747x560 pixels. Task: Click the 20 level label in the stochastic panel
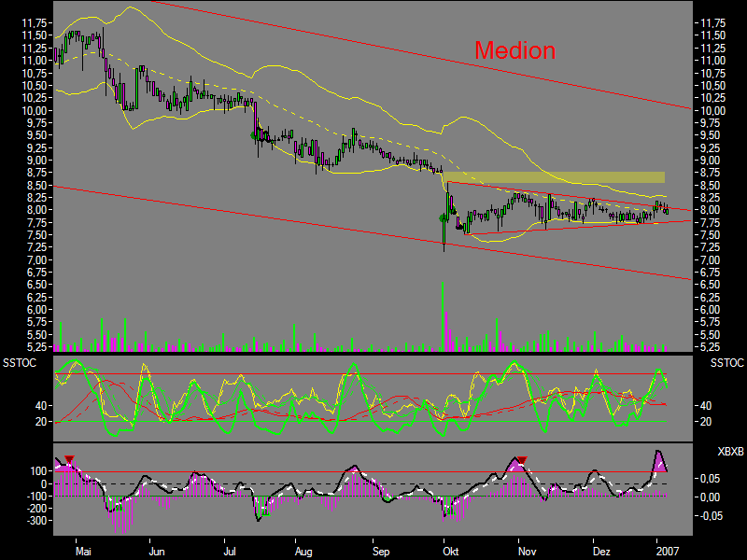(41, 422)
